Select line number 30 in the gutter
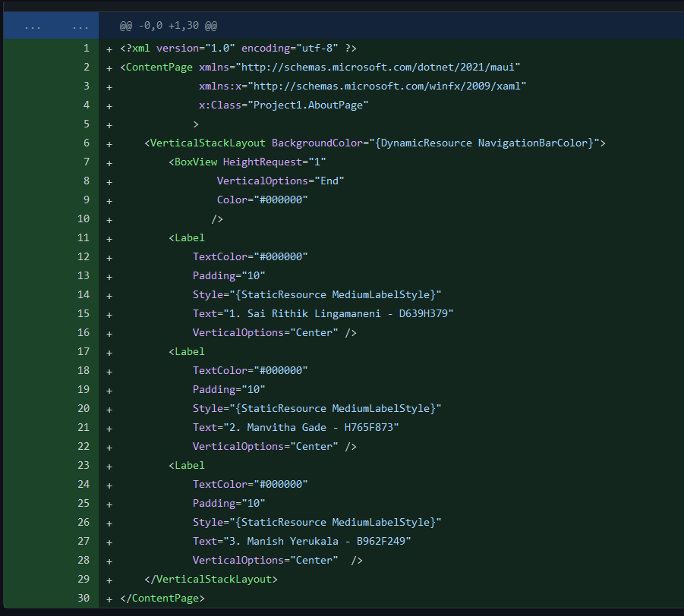 point(84,598)
